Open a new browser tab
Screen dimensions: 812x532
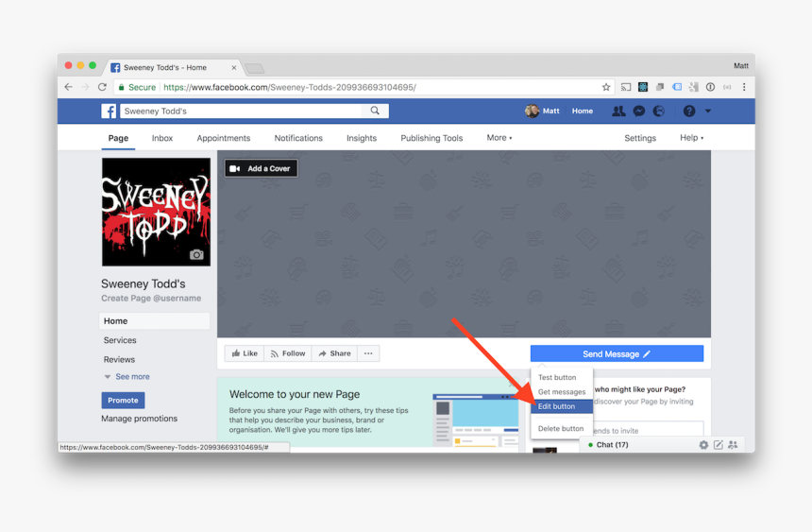tap(254, 68)
